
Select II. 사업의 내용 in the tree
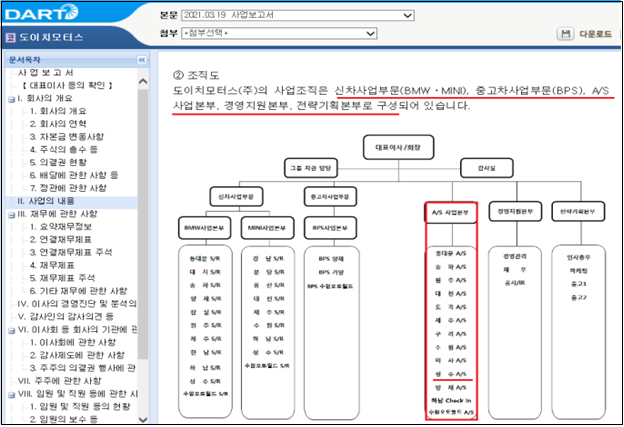(46, 201)
